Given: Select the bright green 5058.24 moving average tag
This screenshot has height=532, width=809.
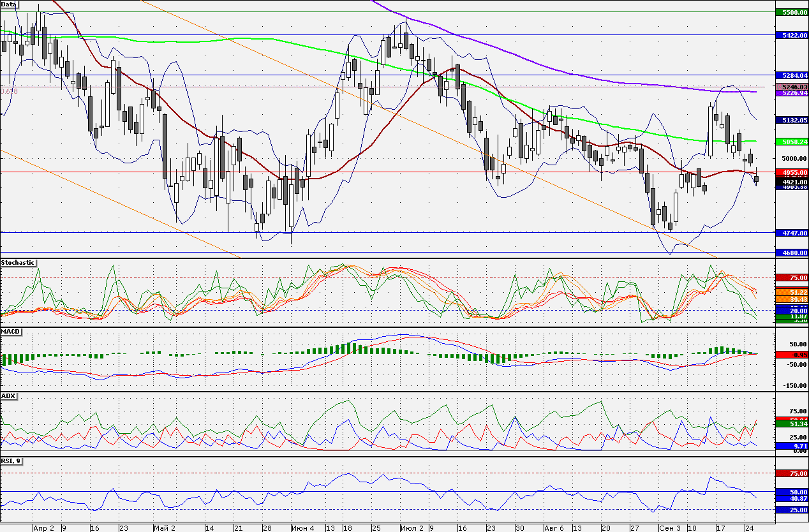Looking at the screenshot, I should 790,142.
